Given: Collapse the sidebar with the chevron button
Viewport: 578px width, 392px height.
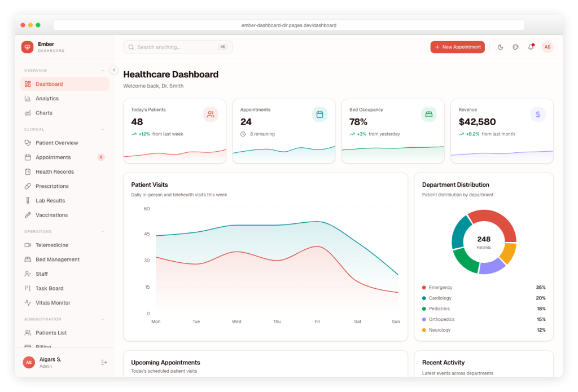Looking at the screenshot, I should click(x=114, y=70).
